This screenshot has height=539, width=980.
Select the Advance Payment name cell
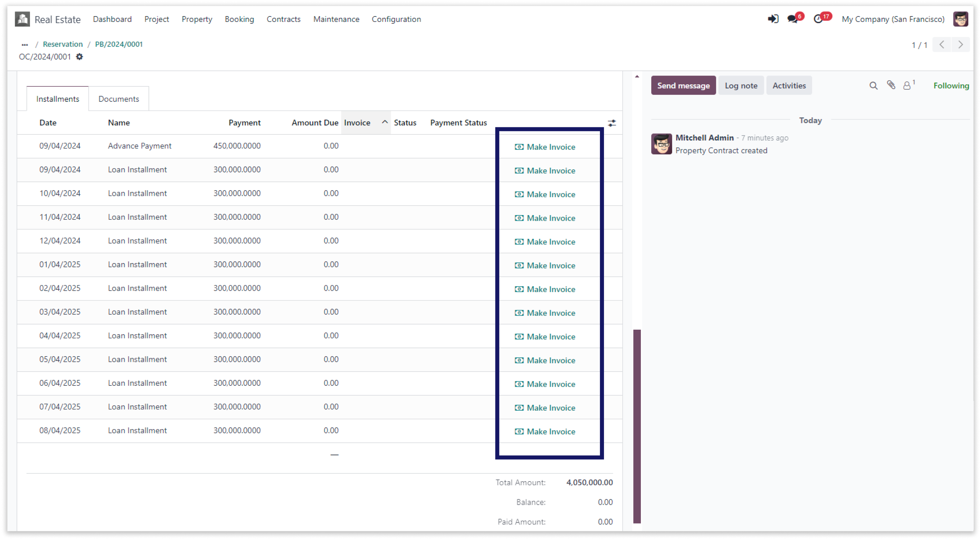tap(139, 146)
